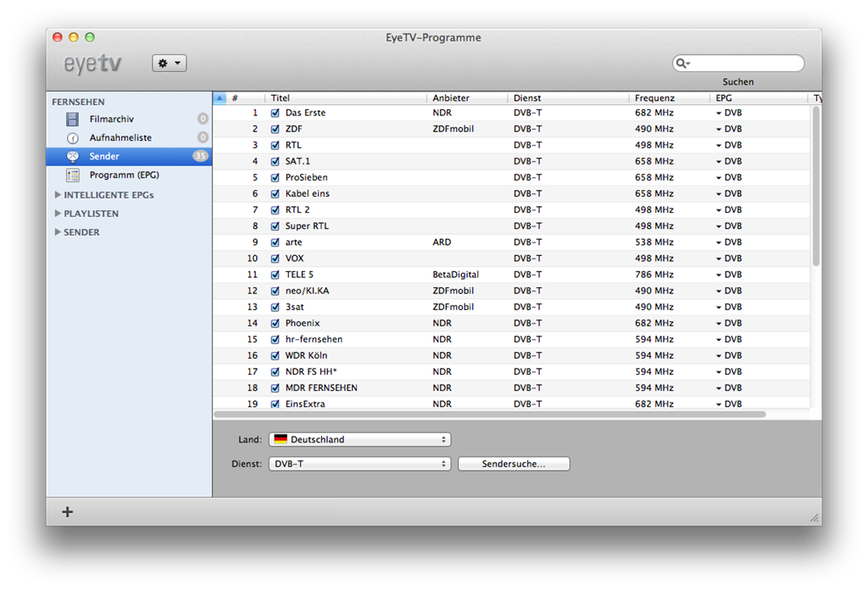Sort by the EPG column header
Image resolution: width=868 pixels, height=590 pixels.
click(x=759, y=98)
